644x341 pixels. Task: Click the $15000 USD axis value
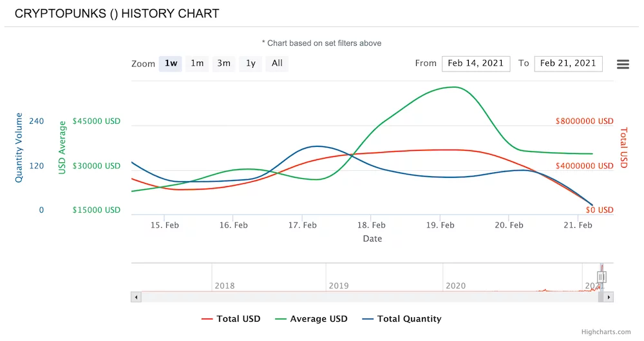(97, 210)
